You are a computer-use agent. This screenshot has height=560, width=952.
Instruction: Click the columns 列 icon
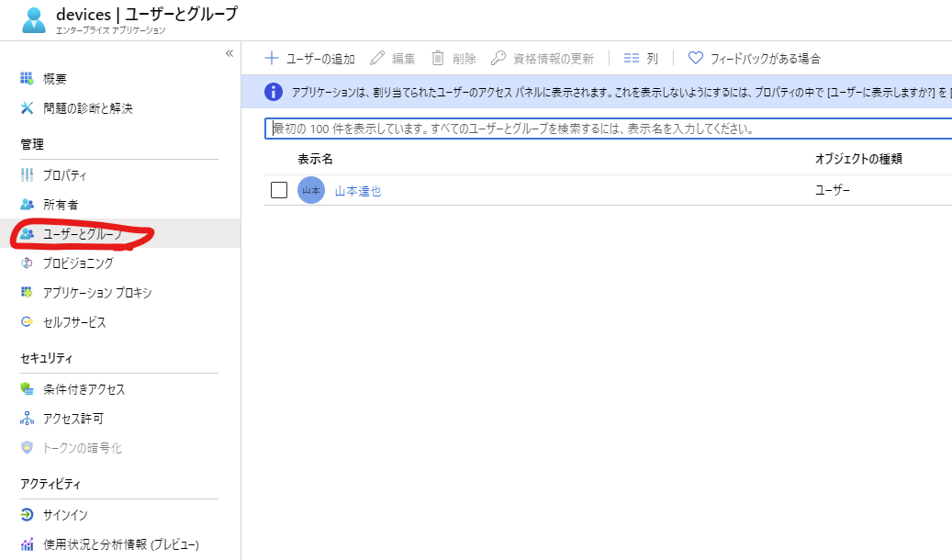point(632,59)
